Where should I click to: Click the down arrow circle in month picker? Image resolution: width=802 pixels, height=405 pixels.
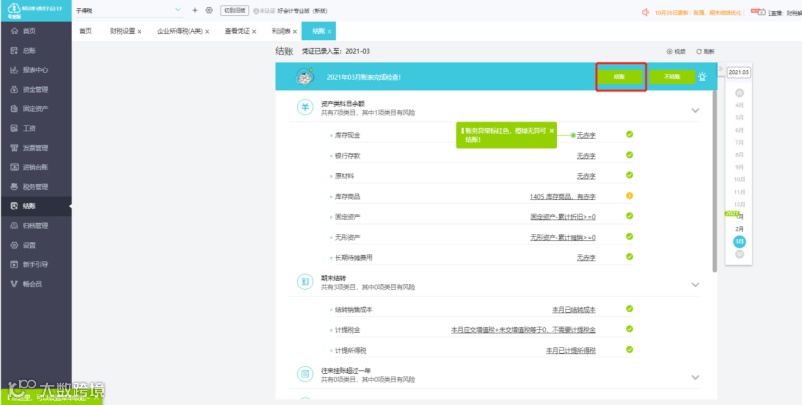(739, 254)
